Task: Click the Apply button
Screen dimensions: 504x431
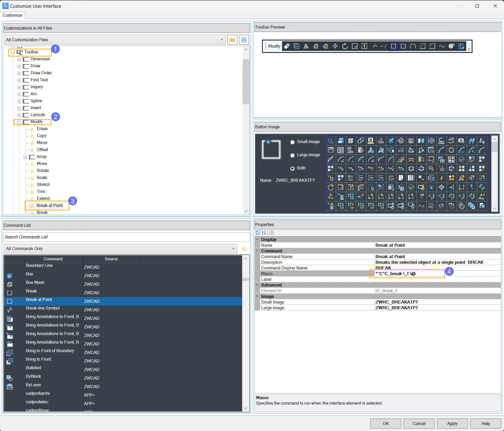Action: [452, 424]
